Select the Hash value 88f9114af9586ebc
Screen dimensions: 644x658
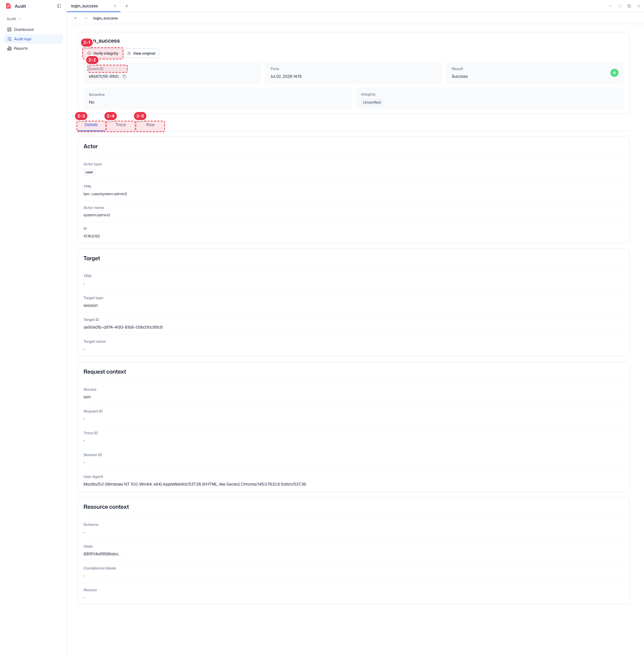[x=102, y=554]
